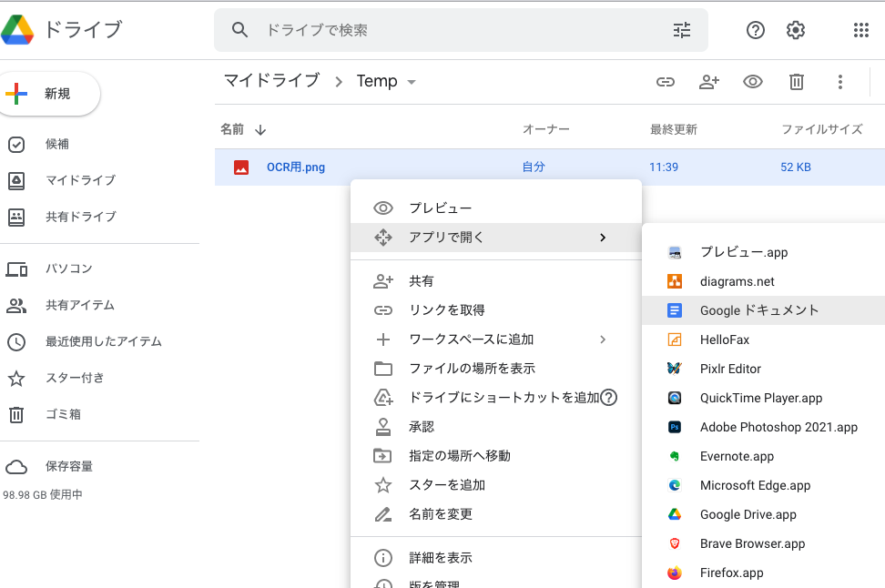Click the get link toolbar icon
The width and height of the screenshot is (885, 588).
(666, 82)
